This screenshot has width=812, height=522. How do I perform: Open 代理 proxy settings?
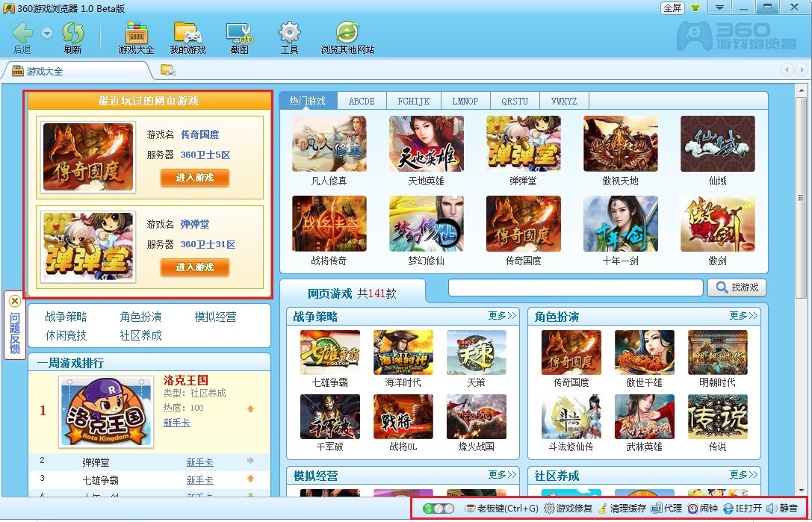(x=666, y=509)
